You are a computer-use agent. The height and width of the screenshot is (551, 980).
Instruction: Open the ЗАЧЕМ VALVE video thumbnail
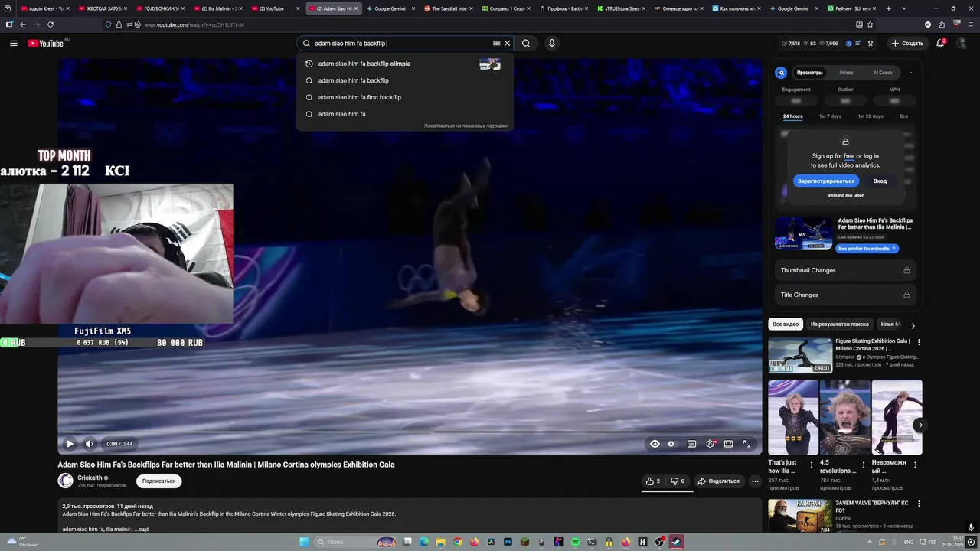pyautogui.click(x=800, y=516)
